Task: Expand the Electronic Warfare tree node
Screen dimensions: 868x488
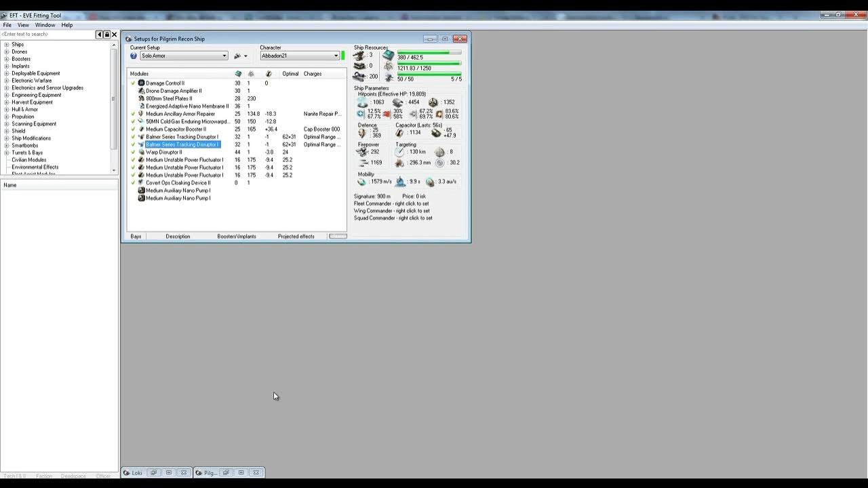Action: [7, 81]
